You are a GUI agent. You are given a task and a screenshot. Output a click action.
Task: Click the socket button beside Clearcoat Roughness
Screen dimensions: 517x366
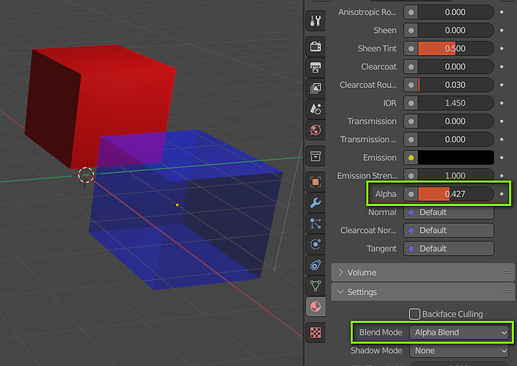click(411, 85)
